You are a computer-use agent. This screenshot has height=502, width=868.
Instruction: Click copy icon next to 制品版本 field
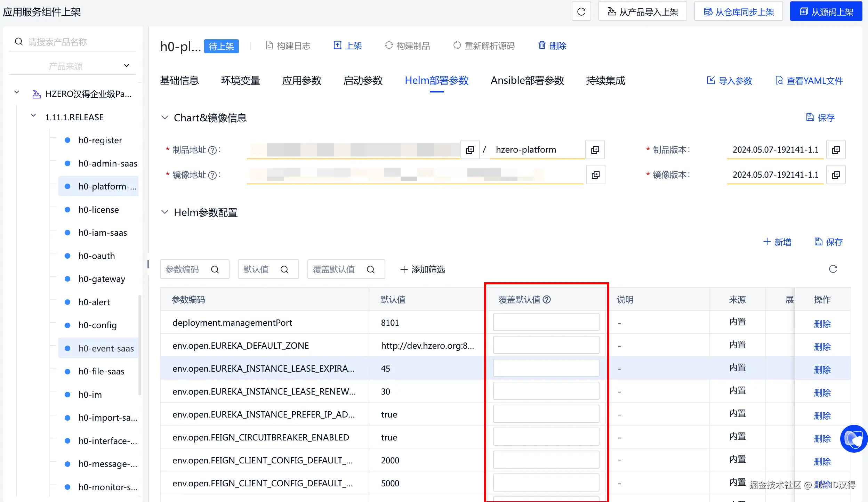pyautogui.click(x=836, y=150)
